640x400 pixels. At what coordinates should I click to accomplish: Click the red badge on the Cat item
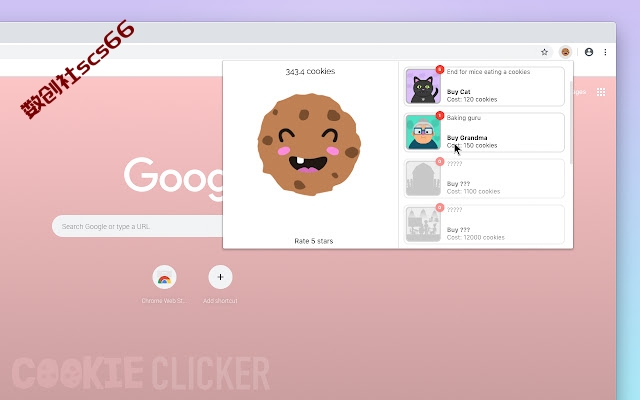[440, 70]
